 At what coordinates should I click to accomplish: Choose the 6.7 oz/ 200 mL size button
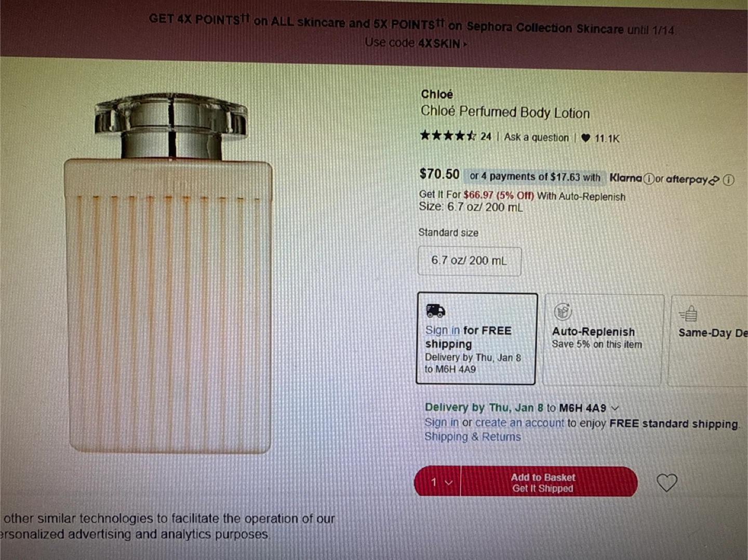(470, 261)
